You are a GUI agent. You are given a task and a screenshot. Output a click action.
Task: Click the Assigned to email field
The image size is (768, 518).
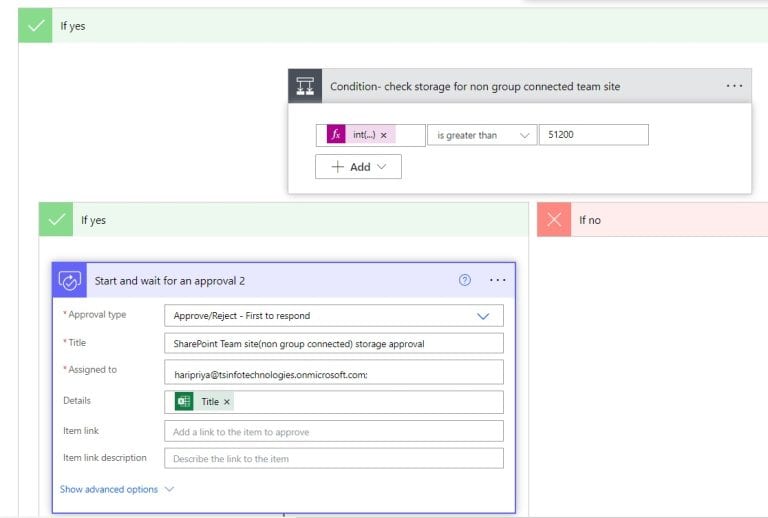pos(334,373)
